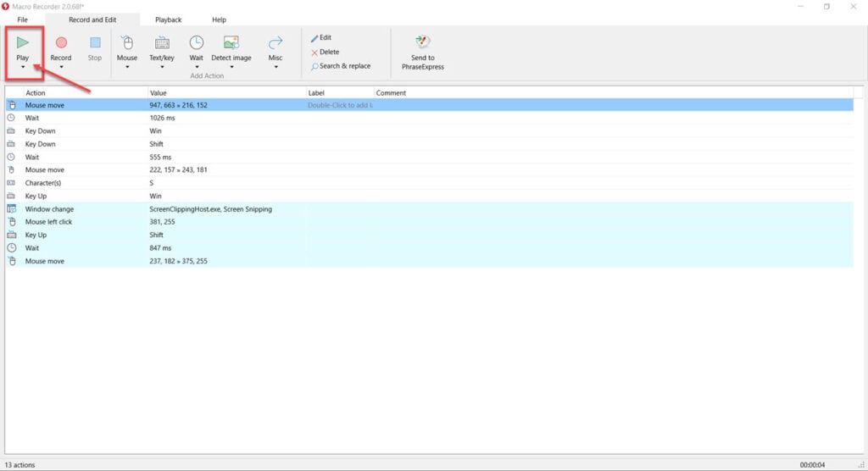Click the Send to PhraseExpress icon
The width and height of the screenshot is (868, 471).
point(422,42)
